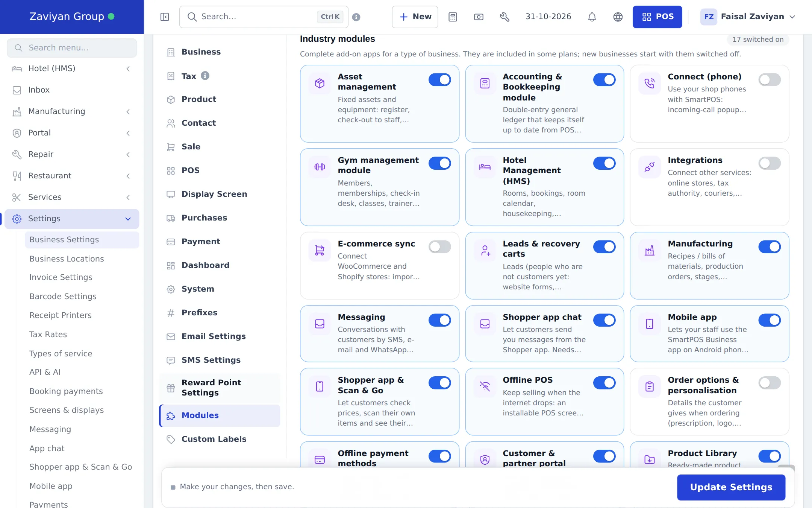Enable the Connect (phone) toggle
The image size is (812, 508).
tap(770, 80)
